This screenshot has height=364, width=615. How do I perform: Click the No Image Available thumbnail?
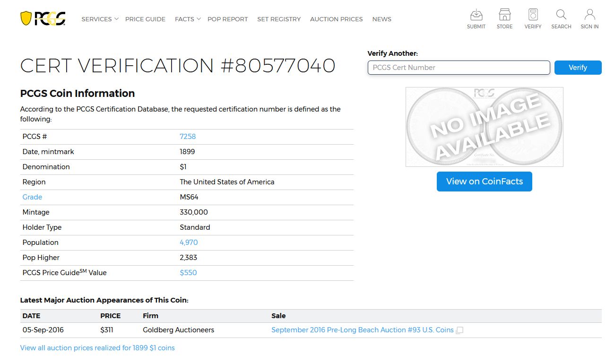484,127
